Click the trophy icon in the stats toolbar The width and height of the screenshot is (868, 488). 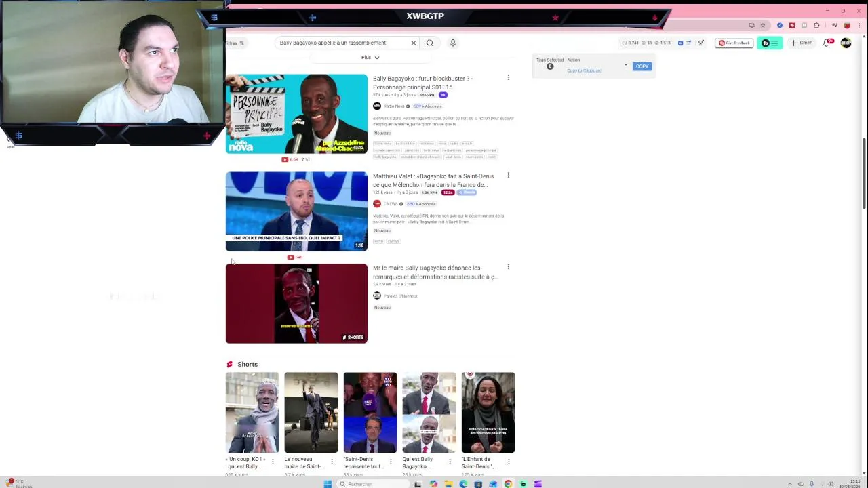701,43
